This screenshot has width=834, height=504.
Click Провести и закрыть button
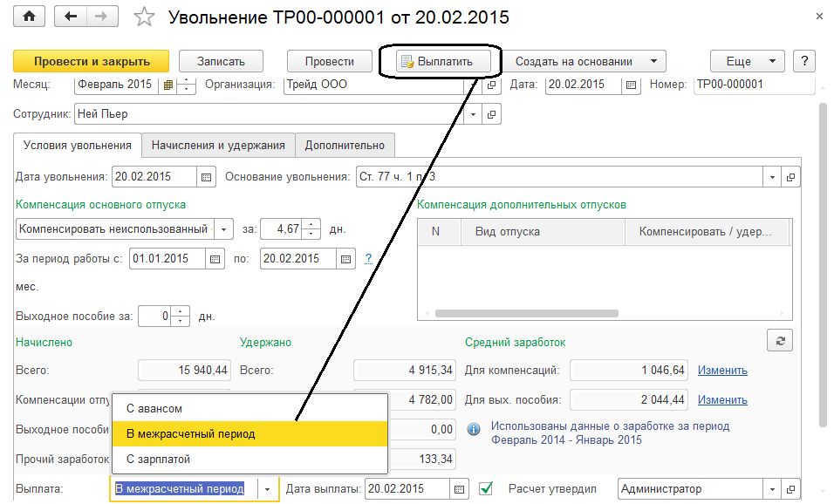pyautogui.click(x=92, y=61)
